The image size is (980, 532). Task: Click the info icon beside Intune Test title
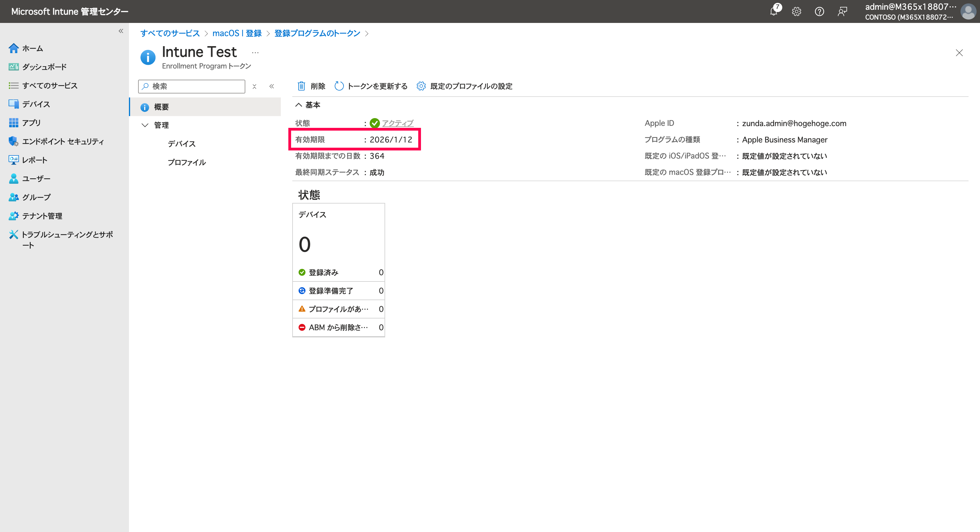pos(148,58)
